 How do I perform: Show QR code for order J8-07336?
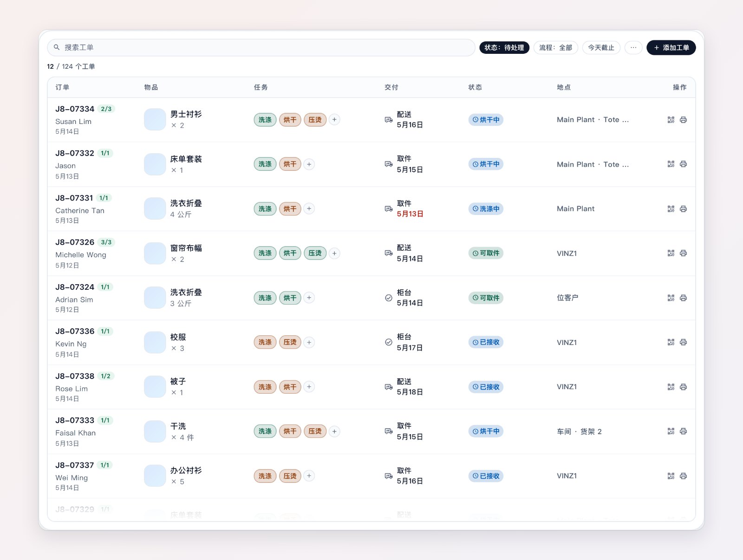click(671, 342)
